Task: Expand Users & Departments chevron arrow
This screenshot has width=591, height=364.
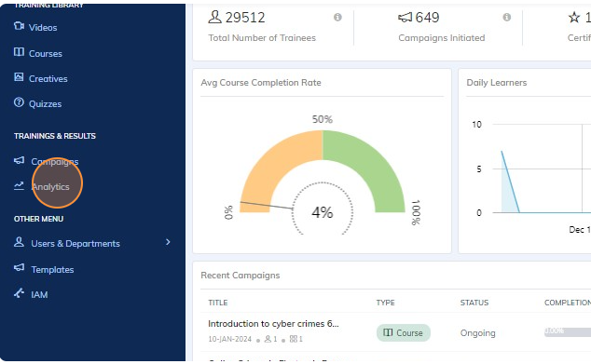Action: pos(168,242)
